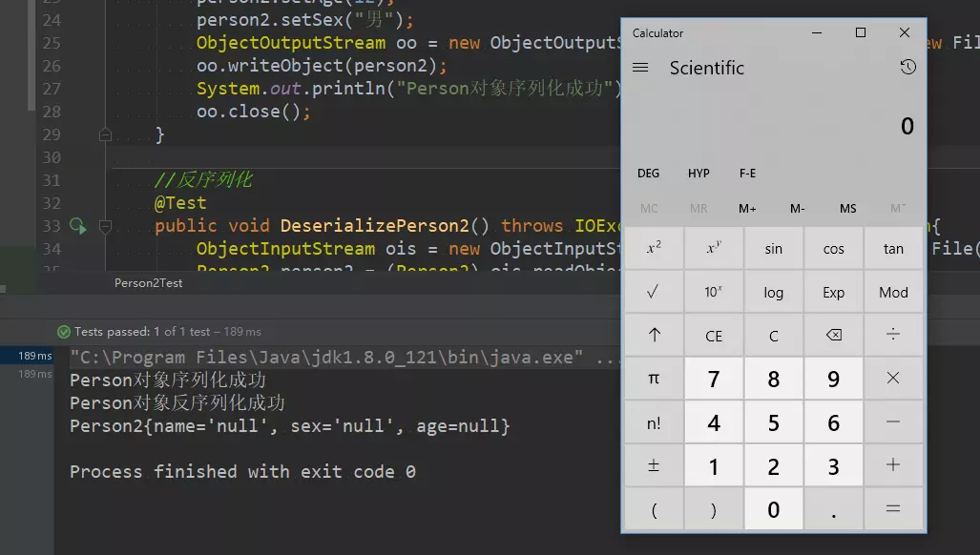Click the division operator button
Screen dimensions: 980x555
pyautogui.click(x=893, y=336)
